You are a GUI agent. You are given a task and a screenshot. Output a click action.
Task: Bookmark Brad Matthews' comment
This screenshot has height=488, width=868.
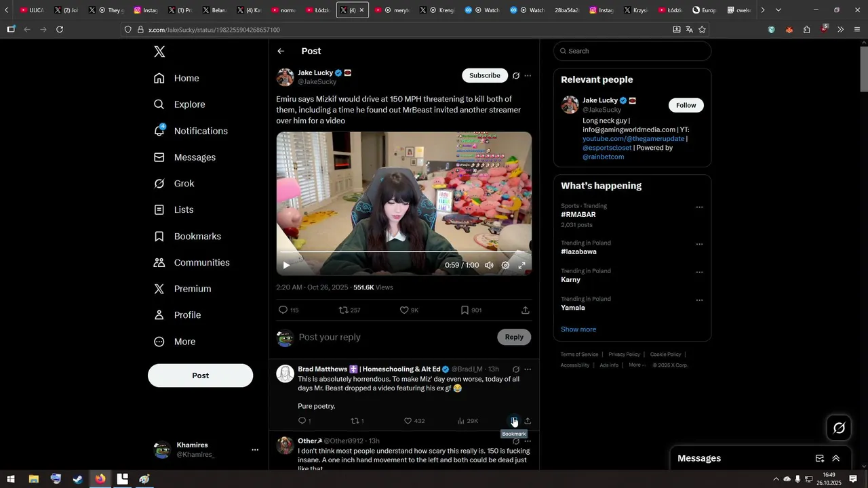click(x=515, y=421)
